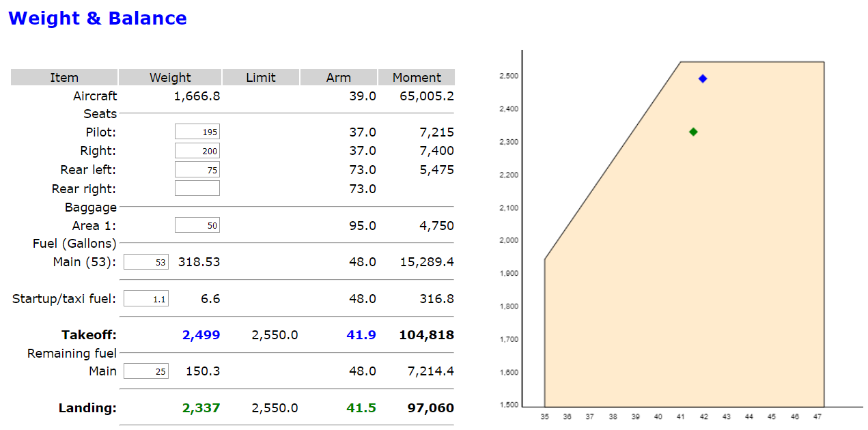Click the blue takeoff diamond on chart
This screenshot has width=868, height=430.
point(703,78)
